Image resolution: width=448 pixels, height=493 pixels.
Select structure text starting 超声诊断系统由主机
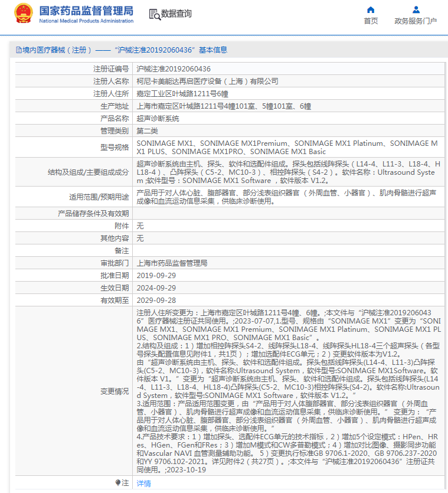click(x=288, y=172)
